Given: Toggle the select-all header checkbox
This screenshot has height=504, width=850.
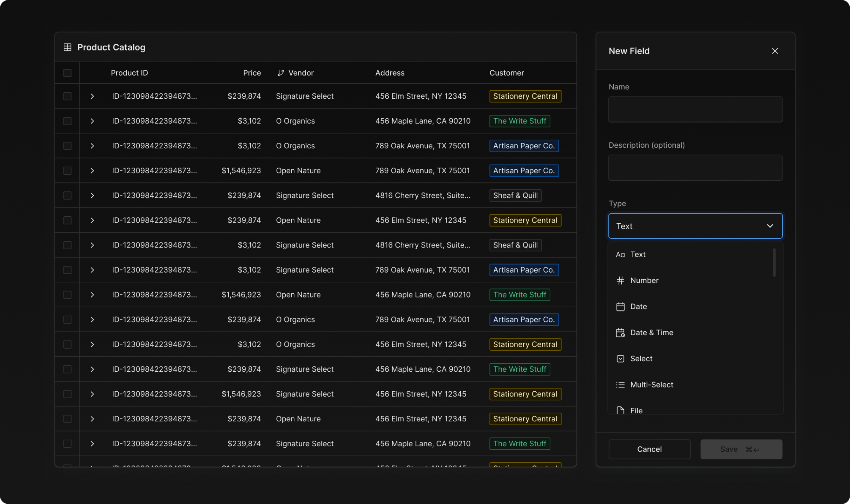Looking at the screenshot, I should pyautogui.click(x=68, y=73).
